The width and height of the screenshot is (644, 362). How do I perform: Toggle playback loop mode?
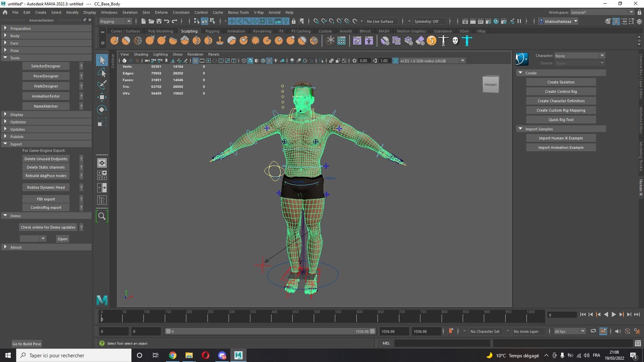pos(593,331)
